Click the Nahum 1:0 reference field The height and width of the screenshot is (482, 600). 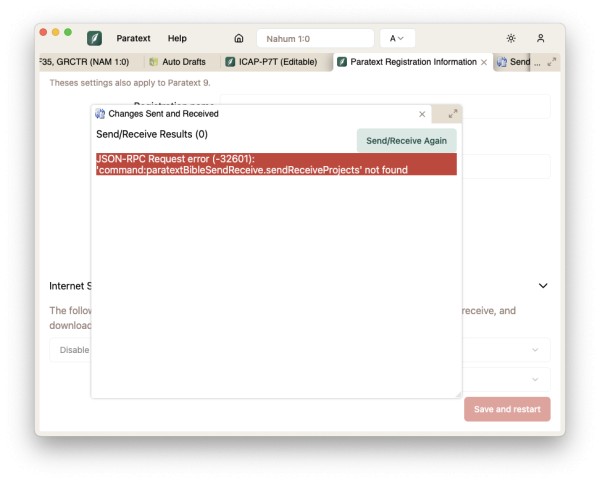click(315, 39)
